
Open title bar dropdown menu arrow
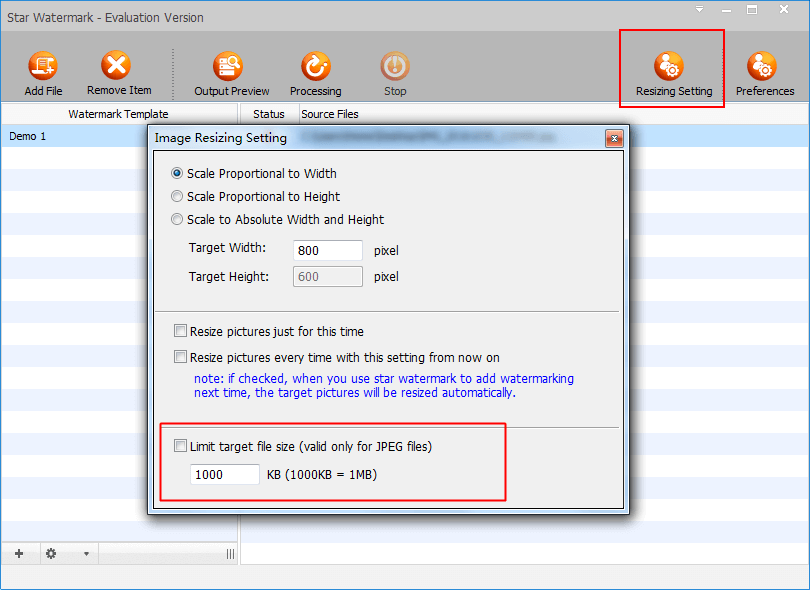[699, 9]
